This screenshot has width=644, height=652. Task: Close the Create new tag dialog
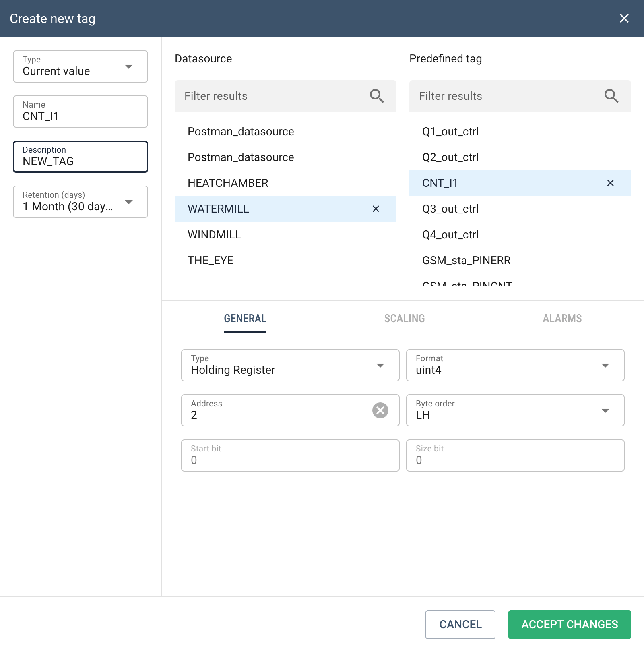624,19
